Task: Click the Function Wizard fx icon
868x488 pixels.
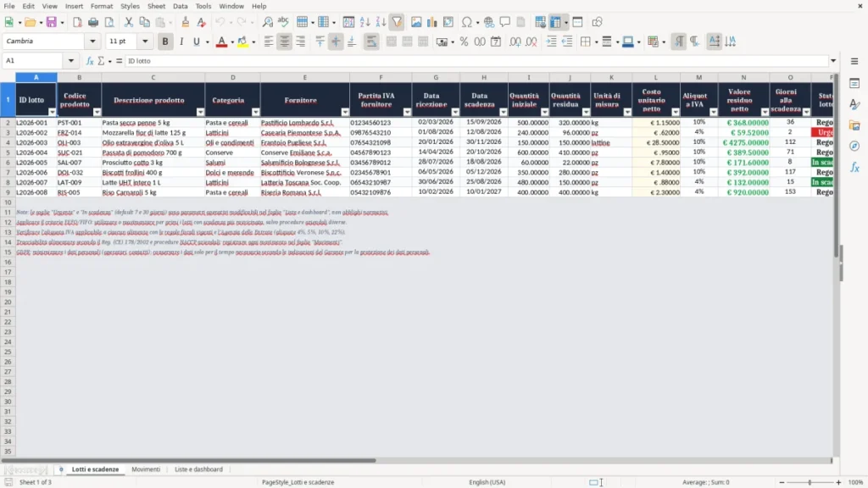Action: coord(90,61)
